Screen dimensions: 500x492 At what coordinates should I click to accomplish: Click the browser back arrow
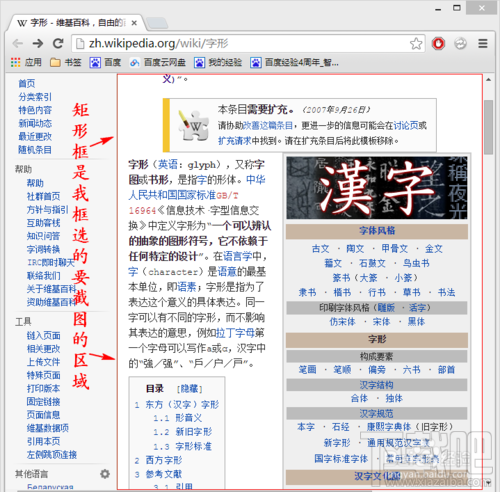point(17,43)
